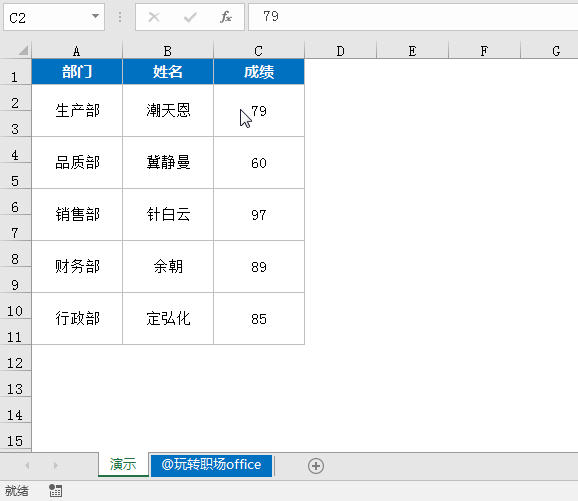Image resolution: width=578 pixels, height=501 pixels.
Task: Select the cell containing 余朝
Action: [x=168, y=267]
